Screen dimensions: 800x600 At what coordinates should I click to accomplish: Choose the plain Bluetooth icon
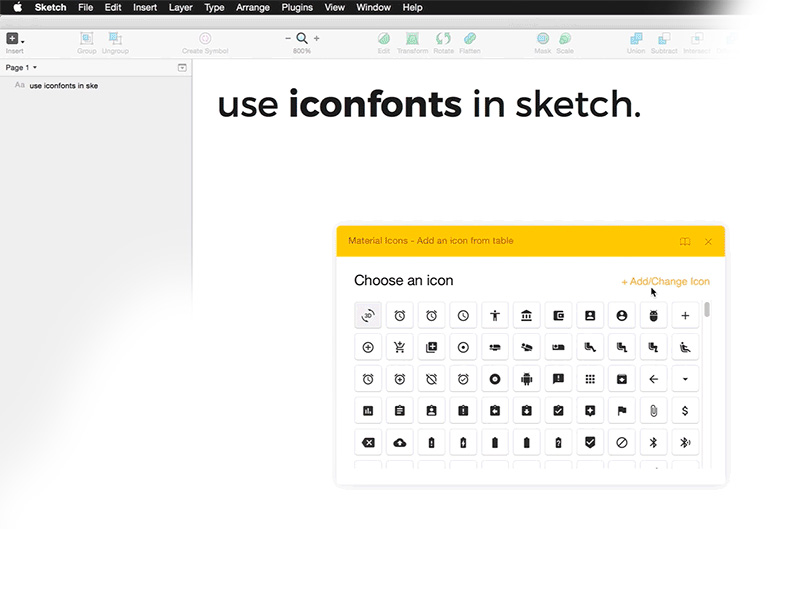(x=654, y=442)
